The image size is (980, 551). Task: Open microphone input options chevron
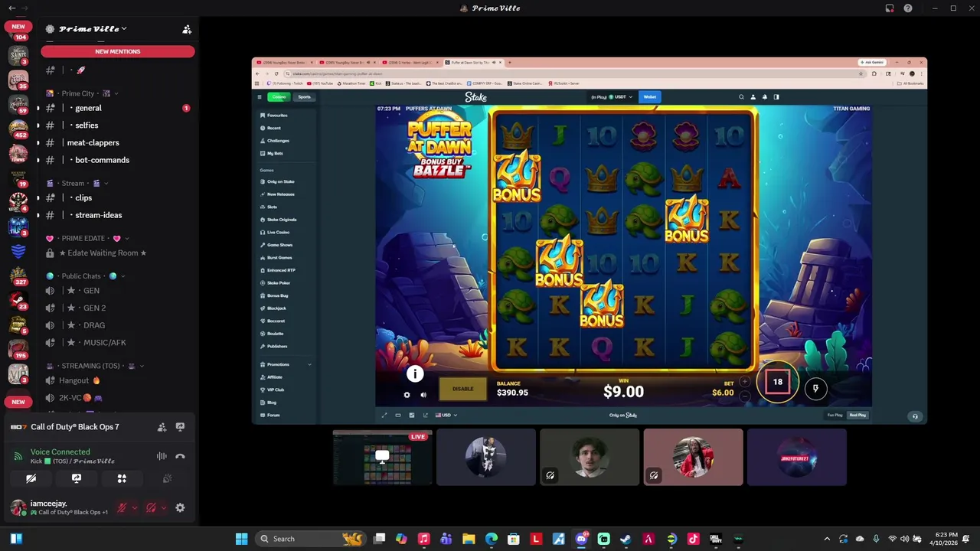135,507
